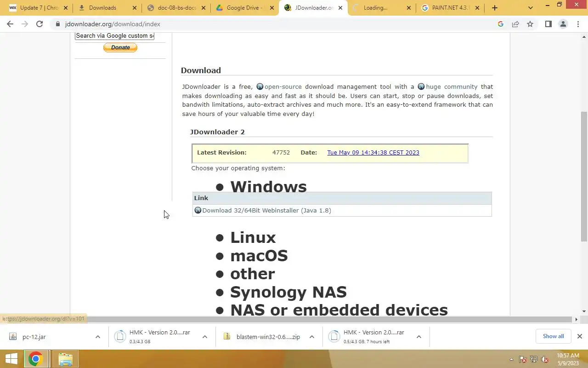The image size is (588, 368).
Task: Open blastem-win32 zip options arrow
Action: [x=312, y=337]
